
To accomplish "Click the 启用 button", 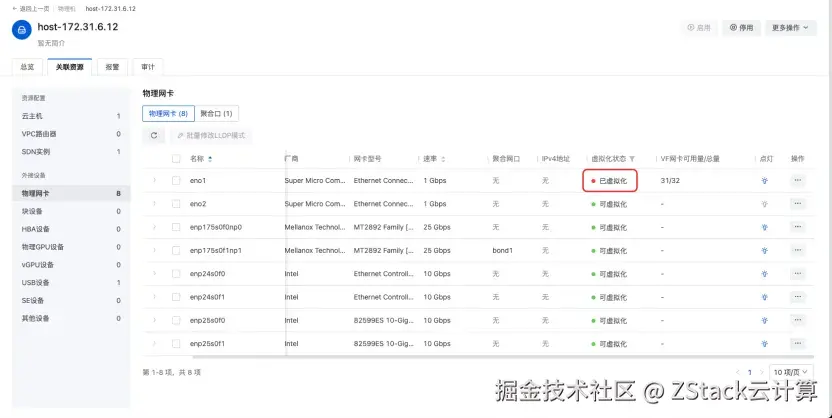I will tap(699, 28).
